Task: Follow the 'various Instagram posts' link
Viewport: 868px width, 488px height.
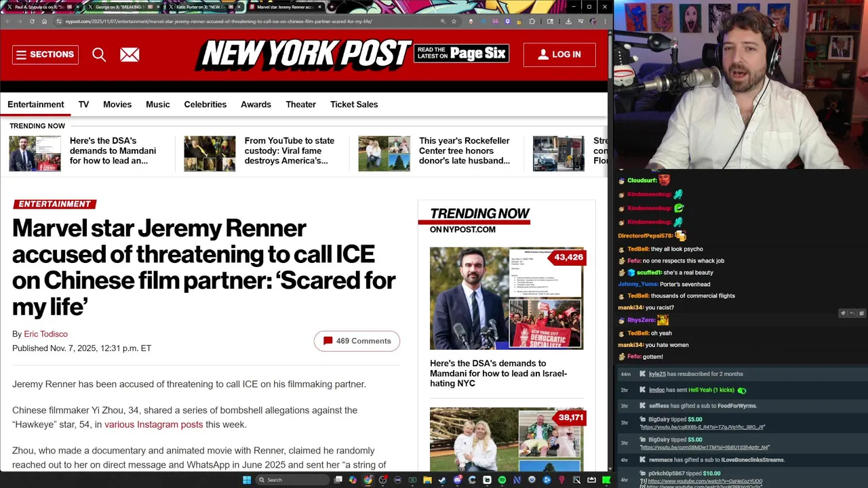Action: [153, 424]
